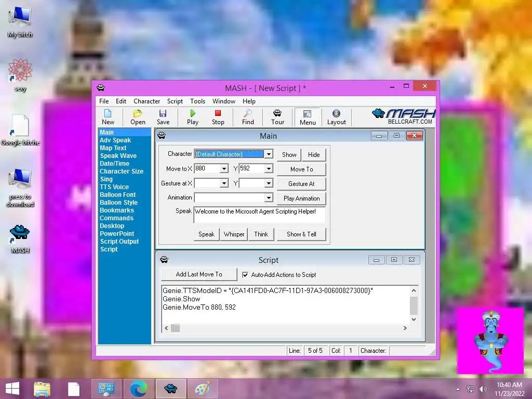Click the volume speaker tray icon

[x=483, y=389]
